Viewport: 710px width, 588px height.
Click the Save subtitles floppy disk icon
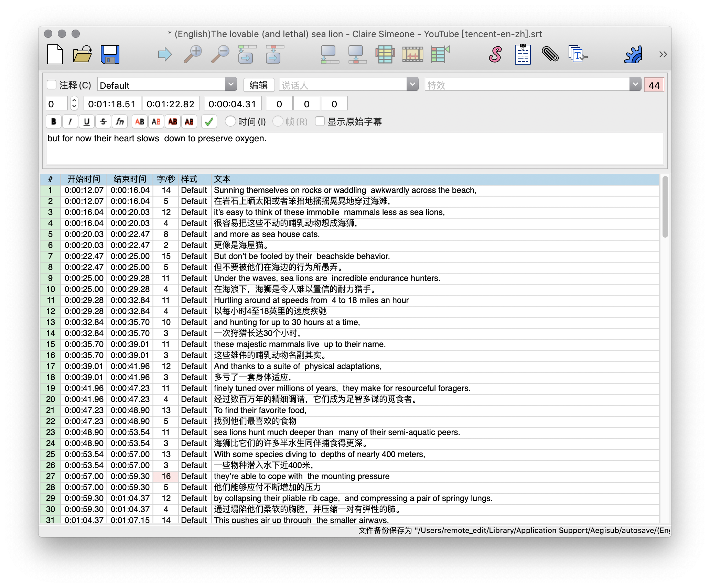click(x=110, y=54)
